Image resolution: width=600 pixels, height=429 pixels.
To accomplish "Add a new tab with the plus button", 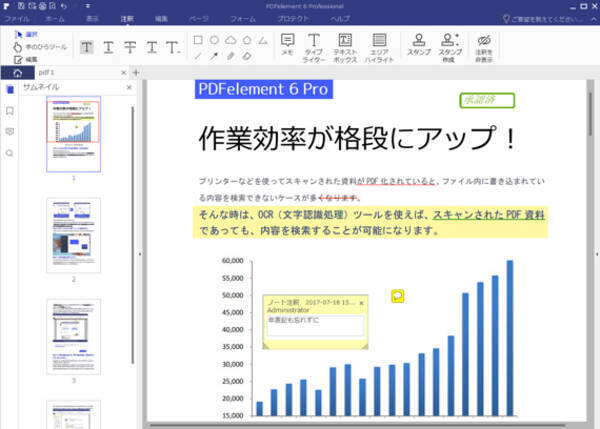I will tap(136, 73).
